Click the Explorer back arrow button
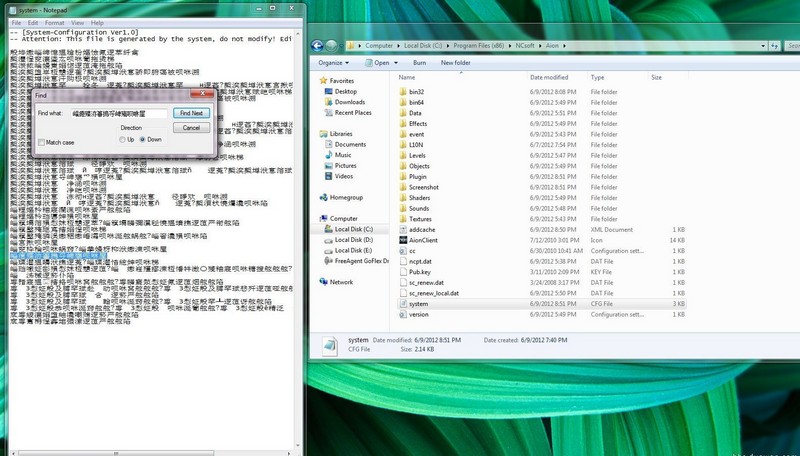800x456 pixels. point(318,45)
